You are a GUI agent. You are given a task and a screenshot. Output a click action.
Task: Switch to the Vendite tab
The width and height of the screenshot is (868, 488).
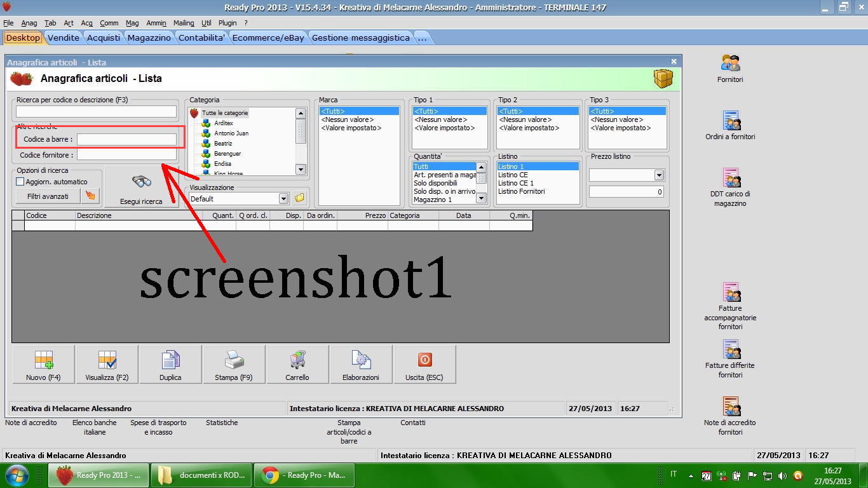64,37
